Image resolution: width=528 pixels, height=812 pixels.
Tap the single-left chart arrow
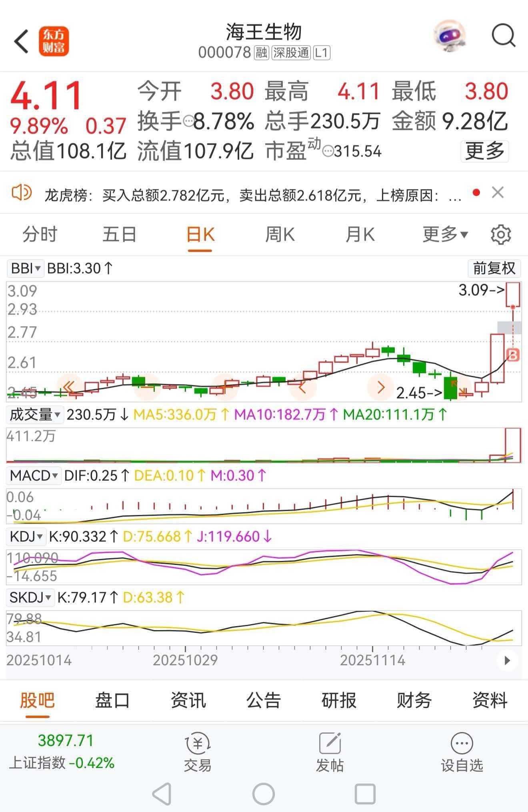click(x=302, y=387)
